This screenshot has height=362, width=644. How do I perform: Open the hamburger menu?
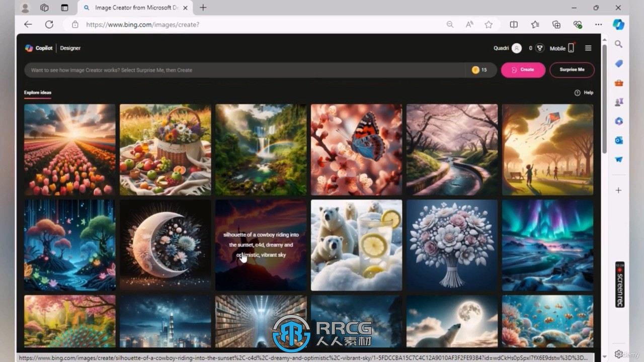pyautogui.click(x=588, y=48)
